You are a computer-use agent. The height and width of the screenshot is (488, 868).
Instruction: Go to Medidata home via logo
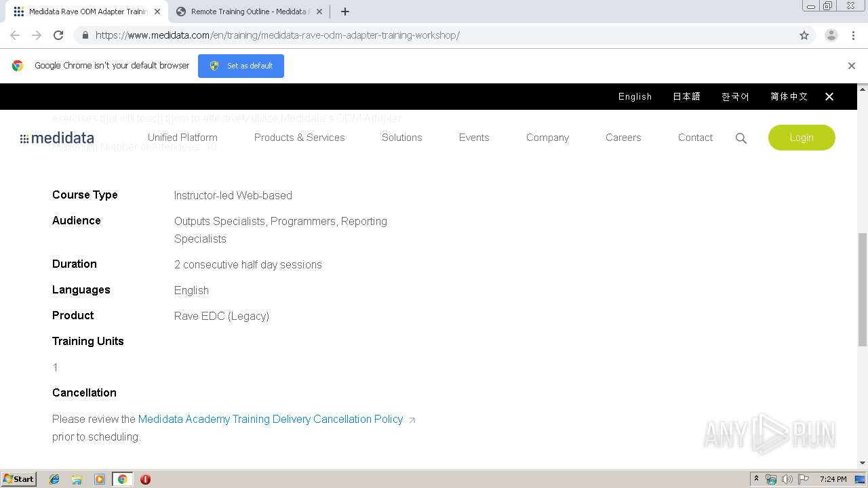(x=57, y=138)
